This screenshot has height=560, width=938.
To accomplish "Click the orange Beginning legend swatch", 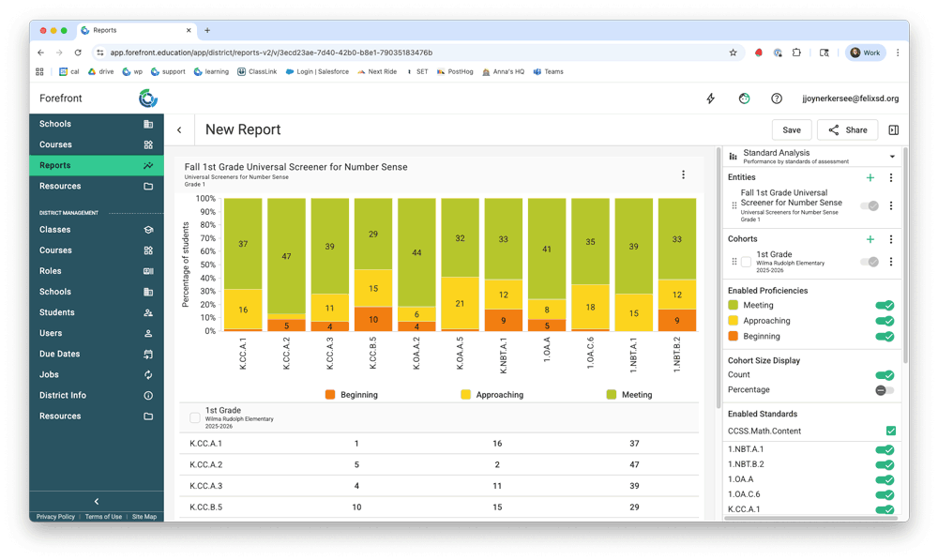I will coord(329,395).
